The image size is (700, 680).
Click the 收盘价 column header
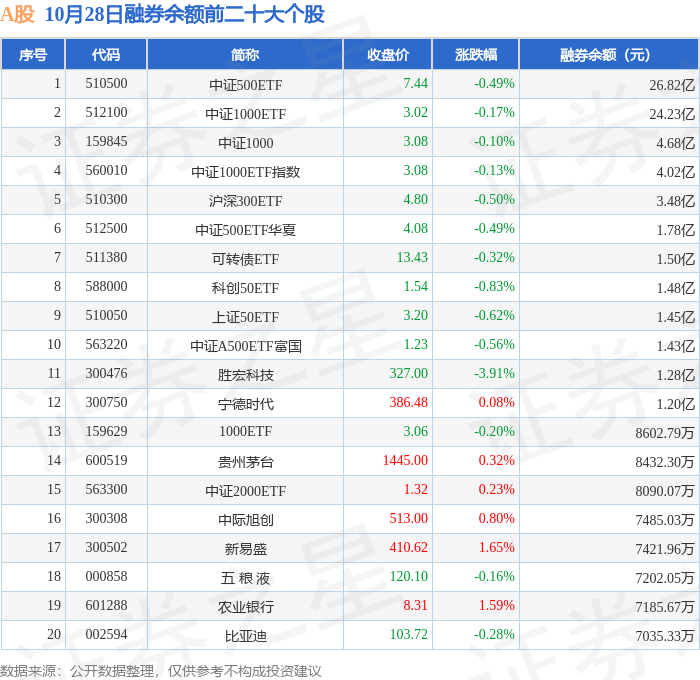(x=388, y=54)
